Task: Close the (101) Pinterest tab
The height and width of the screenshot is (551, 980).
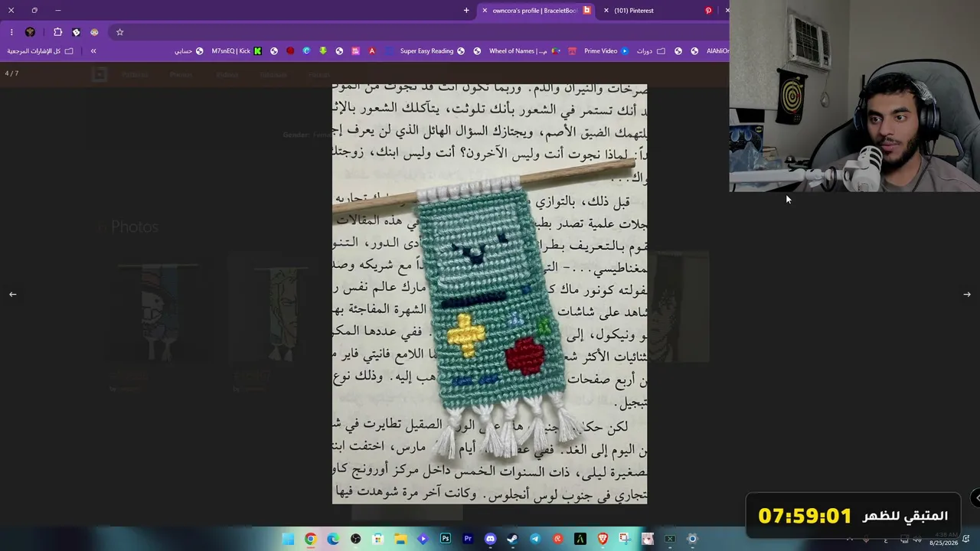Action: 606,11
